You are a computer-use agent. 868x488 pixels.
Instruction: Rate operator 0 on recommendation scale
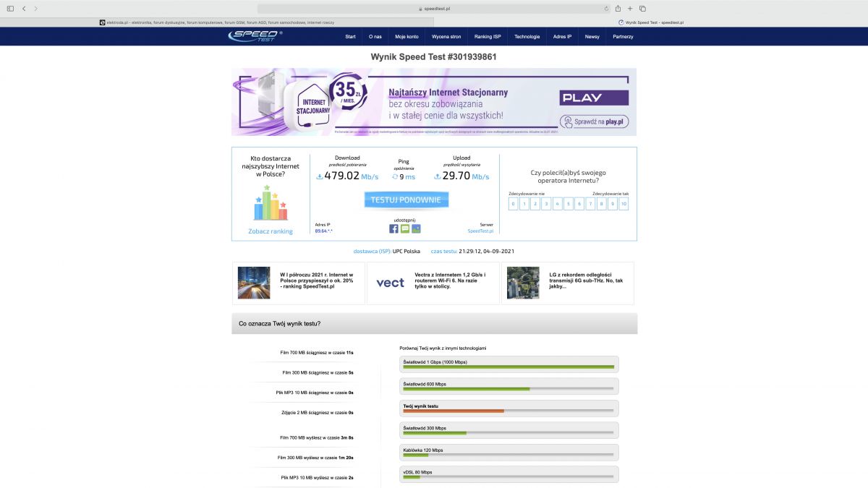(x=514, y=205)
